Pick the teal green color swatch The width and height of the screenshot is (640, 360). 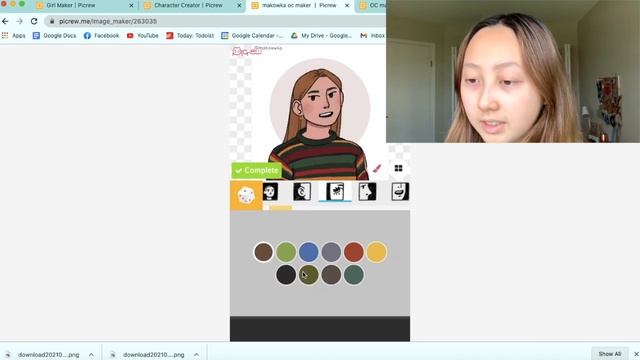point(353,275)
